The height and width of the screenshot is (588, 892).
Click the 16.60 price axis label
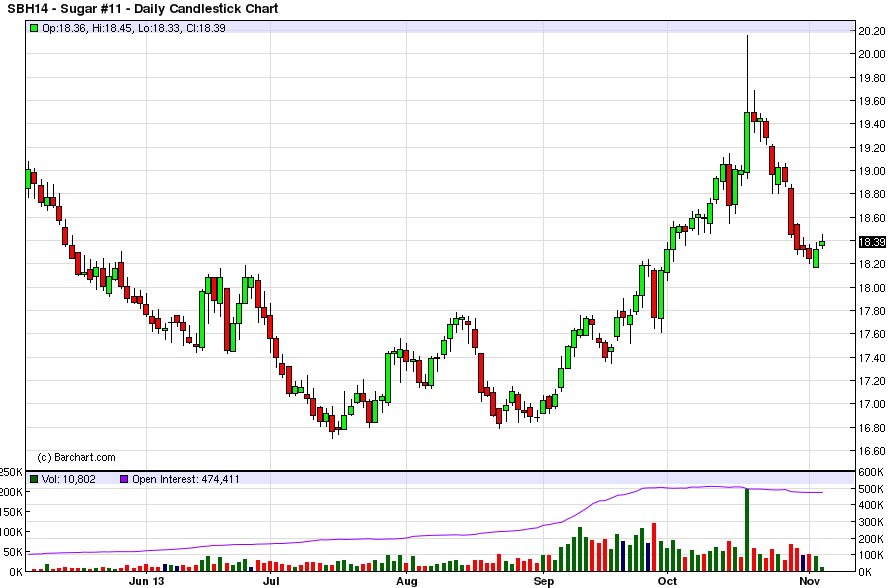[872, 451]
